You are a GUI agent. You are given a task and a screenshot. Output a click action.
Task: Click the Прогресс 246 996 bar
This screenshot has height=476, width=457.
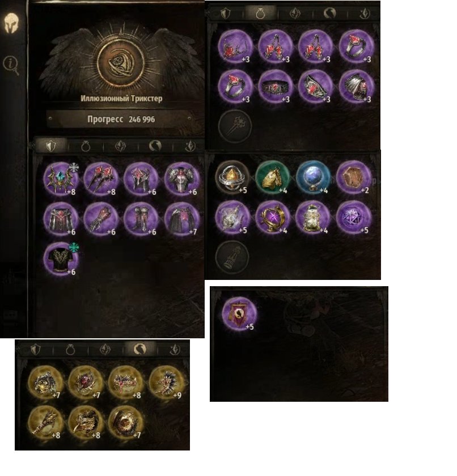click(x=121, y=120)
